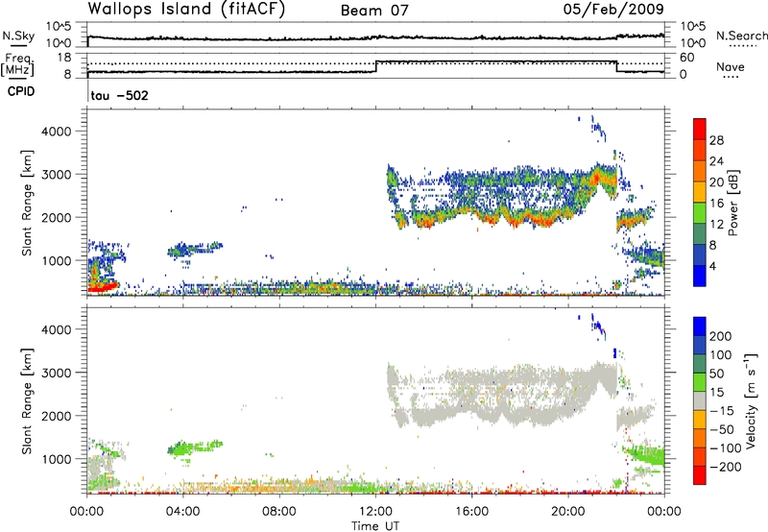Click the 'CPID' label
The height and width of the screenshot is (532, 768).
tap(21, 91)
